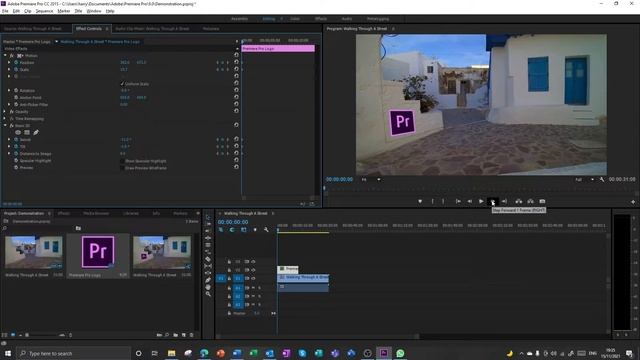Expand the Position property
The width and height of the screenshot is (640, 360).
click(9, 62)
